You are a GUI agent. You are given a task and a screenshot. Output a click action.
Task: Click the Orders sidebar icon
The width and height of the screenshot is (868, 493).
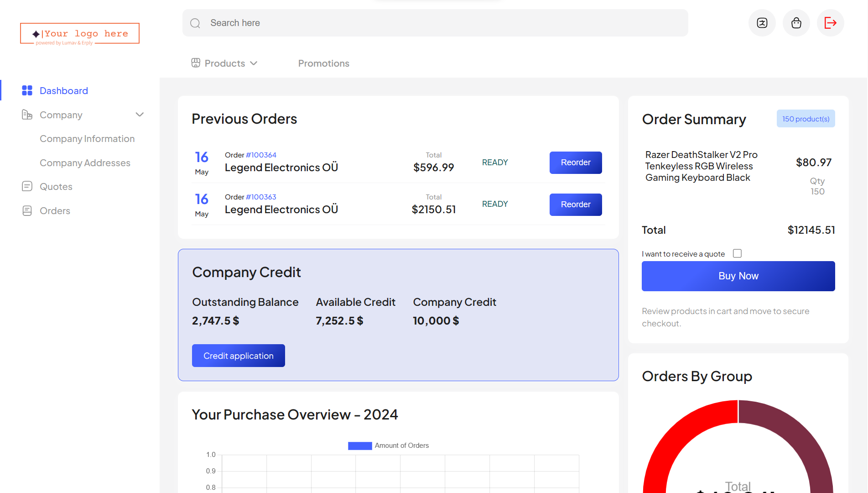(27, 210)
